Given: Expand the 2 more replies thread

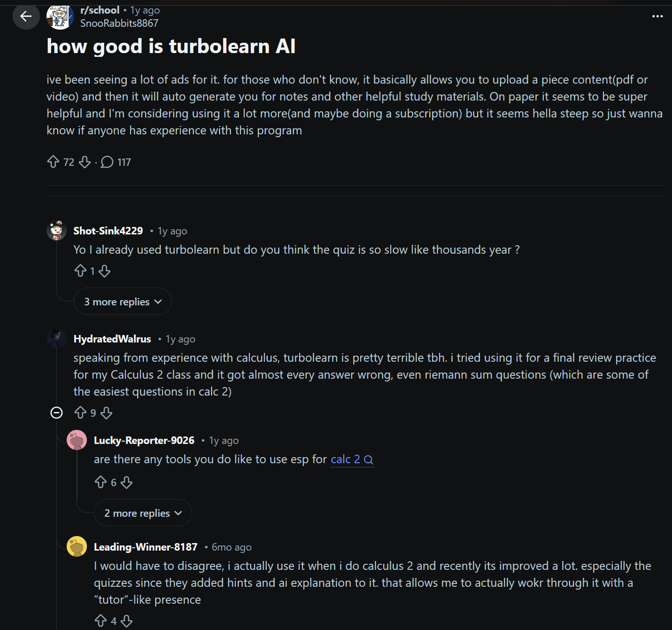Looking at the screenshot, I should point(142,513).
